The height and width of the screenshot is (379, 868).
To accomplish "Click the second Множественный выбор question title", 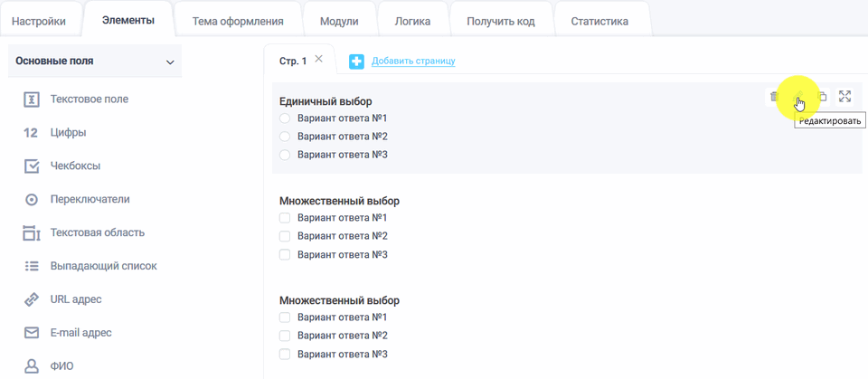I will tap(339, 301).
